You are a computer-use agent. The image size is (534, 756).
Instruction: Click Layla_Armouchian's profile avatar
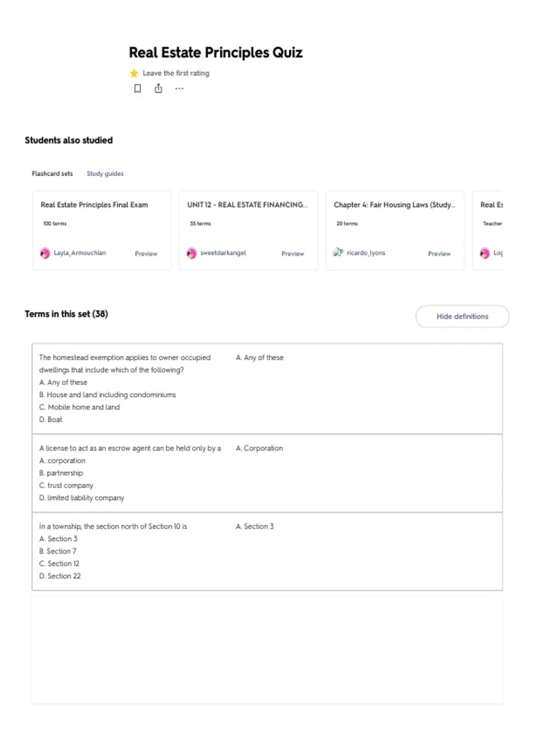tap(45, 253)
